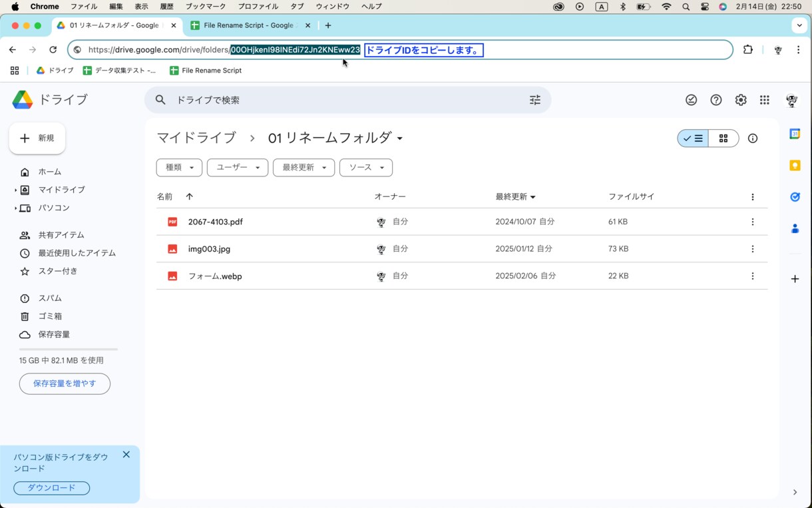
Task: Open Chrome three-dot menu
Action: point(798,50)
